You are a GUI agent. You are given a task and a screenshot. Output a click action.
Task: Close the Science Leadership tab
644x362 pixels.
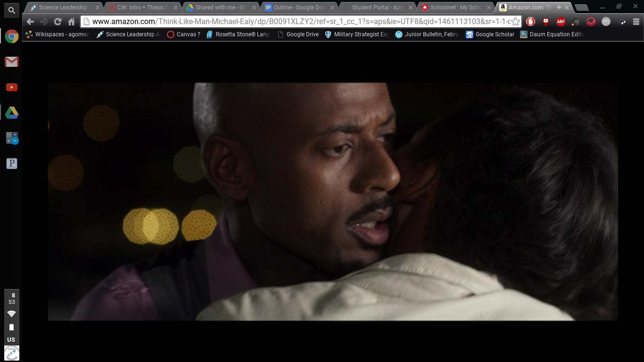tap(98, 8)
